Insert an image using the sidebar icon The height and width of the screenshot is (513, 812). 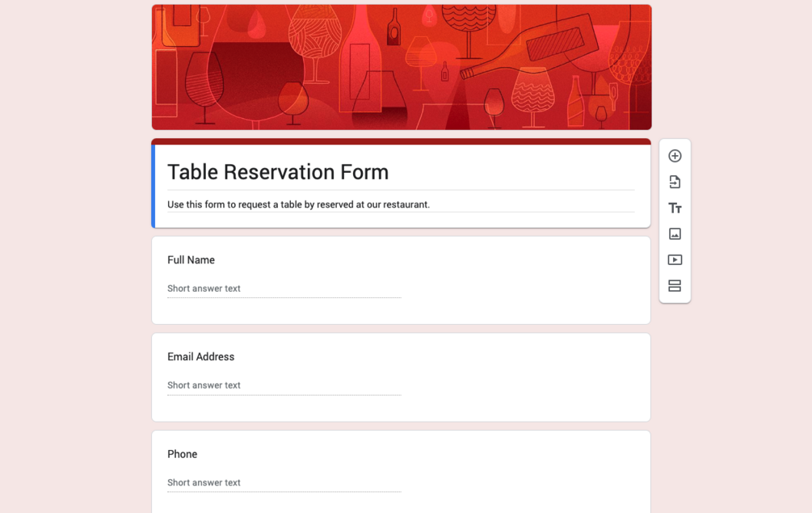point(675,234)
